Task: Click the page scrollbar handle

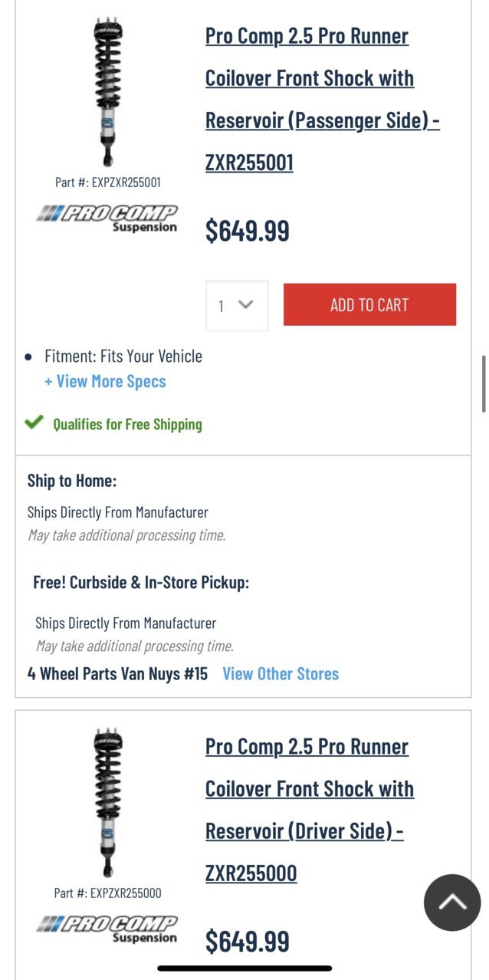Action: [x=484, y=384]
